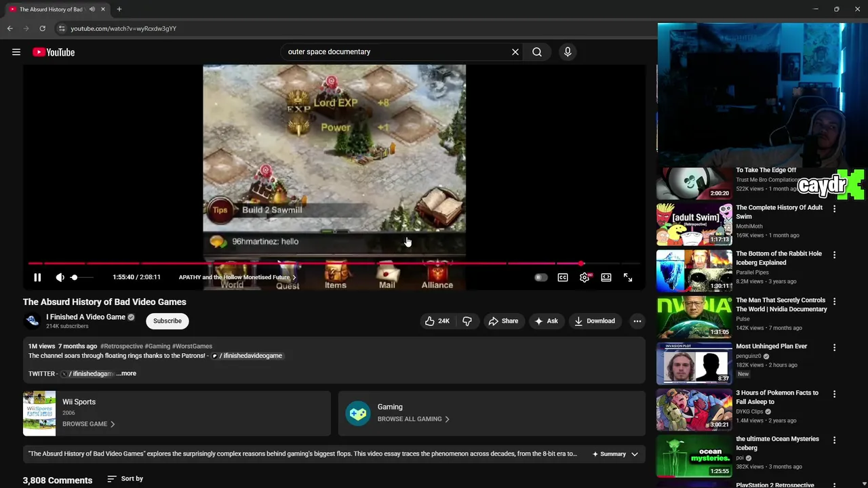This screenshot has height=488, width=868.
Task: Mute the tab via its audio icon
Action: click(92, 9)
